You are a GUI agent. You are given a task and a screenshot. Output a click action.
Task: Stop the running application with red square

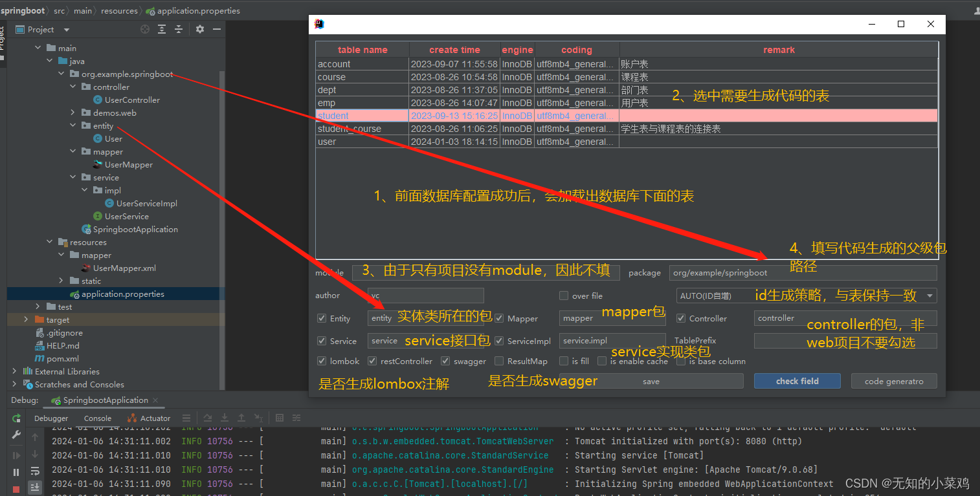pyautogui.click(x=16, y=489)
